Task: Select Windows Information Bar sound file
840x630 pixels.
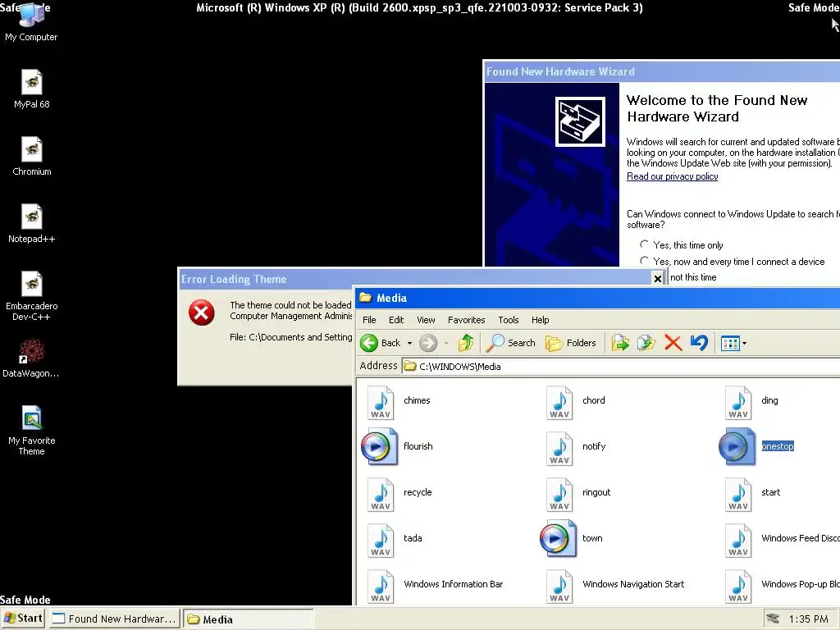Action: [x=436, y=587]
